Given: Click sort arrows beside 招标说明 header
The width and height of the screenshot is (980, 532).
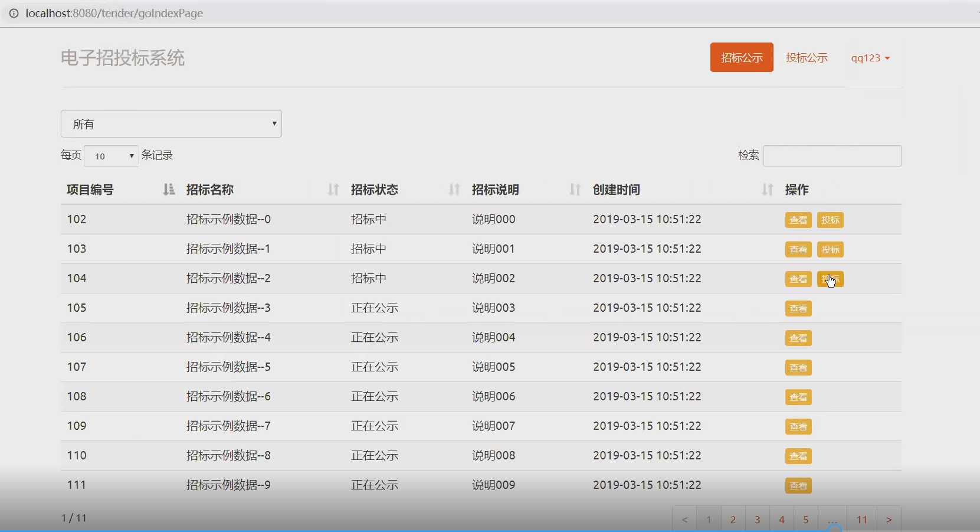Looking at the screenshot, I should tap(575, 190).
